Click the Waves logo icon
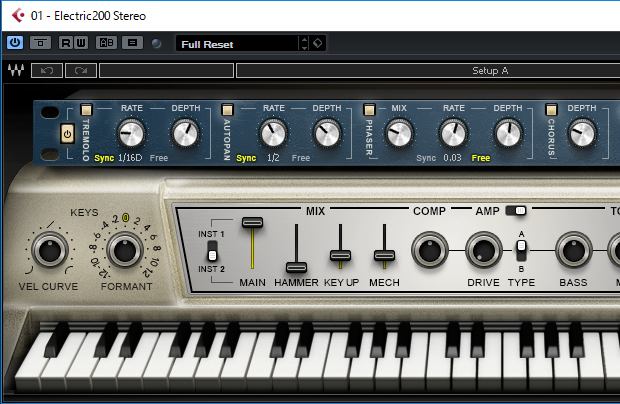Image resolution: width=620 pixels, height=404 pixels. point(16,70)
